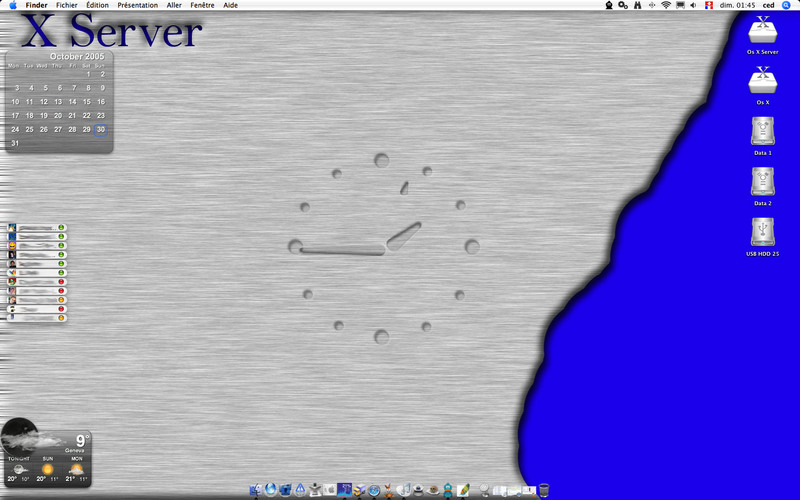Click the webcam icon in the menu bar

(x=609, y=5)
